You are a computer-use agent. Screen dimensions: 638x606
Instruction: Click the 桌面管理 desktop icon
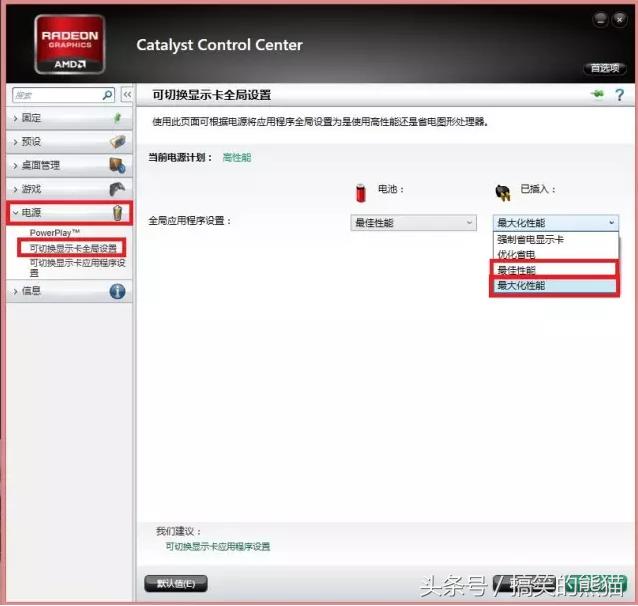[117, 165]
